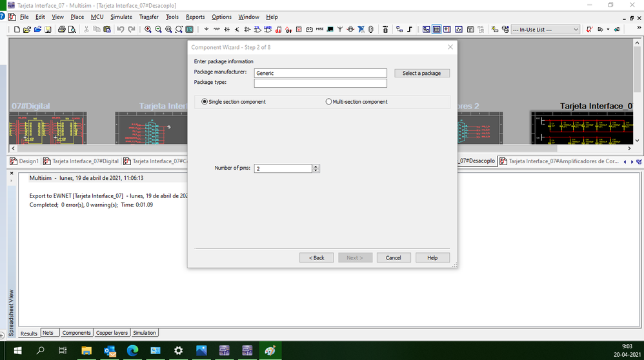This screenshot has height=360, width=644.
Task: Click the Help button in the Component Wizard
Action: pos(432,258)
